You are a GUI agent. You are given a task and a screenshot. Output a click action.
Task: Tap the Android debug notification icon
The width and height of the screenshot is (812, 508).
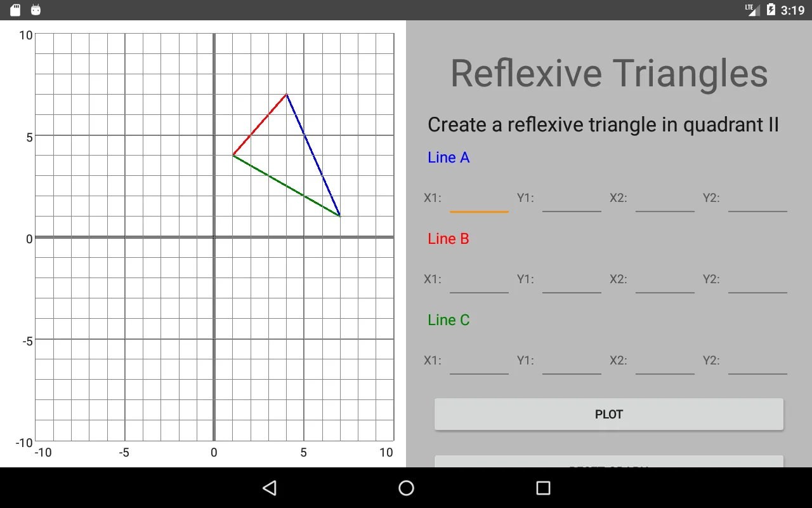tap(36, 10)
